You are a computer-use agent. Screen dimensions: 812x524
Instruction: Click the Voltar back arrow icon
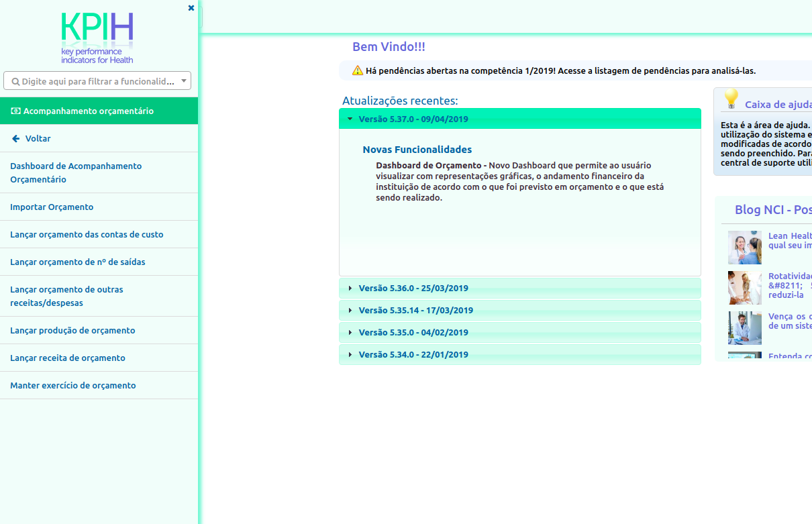(15, 138)
